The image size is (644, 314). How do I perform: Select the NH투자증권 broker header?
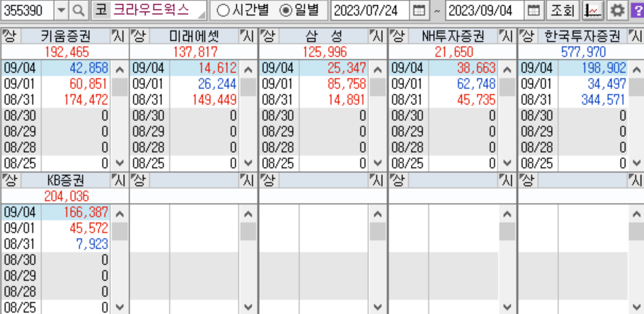point(453,37)
